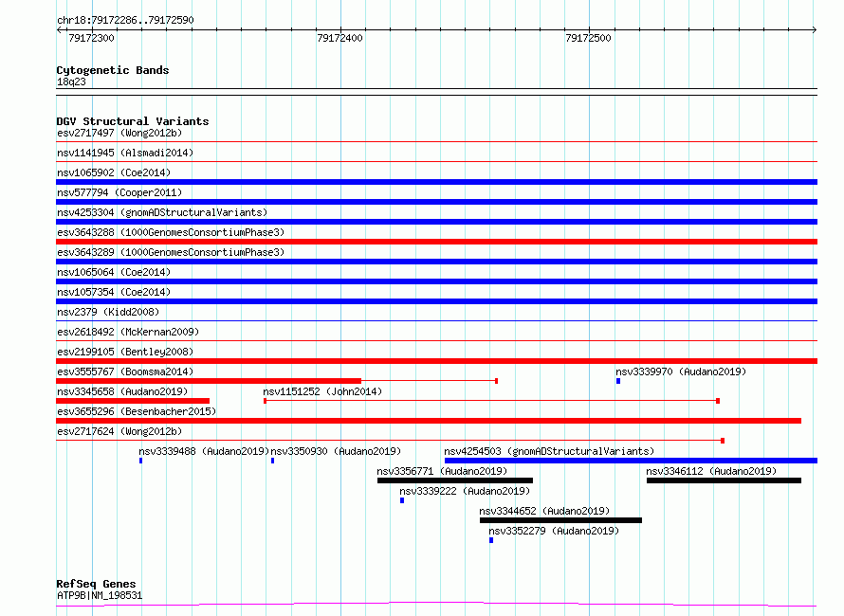Click the nsv3356771 (Audano2019) black bar
Image resolution: width=844 pixels, height=616 pixels.
coord(455,480)
